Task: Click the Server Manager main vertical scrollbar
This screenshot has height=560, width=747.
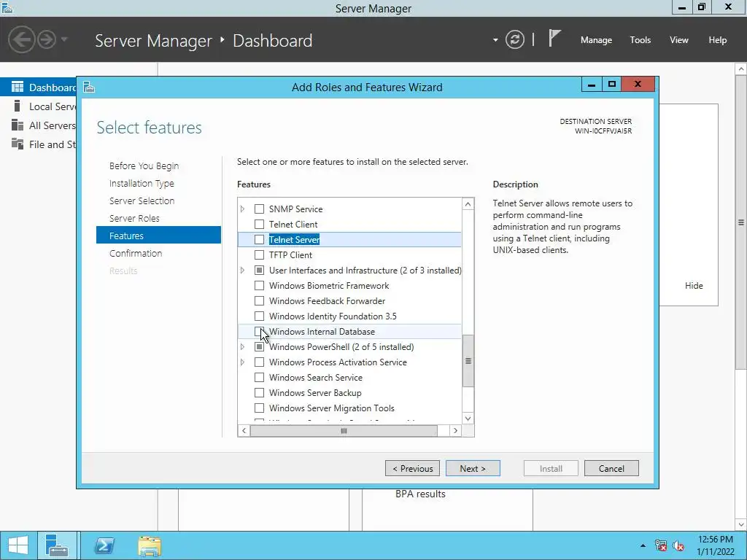Action: tap(741, 222)
